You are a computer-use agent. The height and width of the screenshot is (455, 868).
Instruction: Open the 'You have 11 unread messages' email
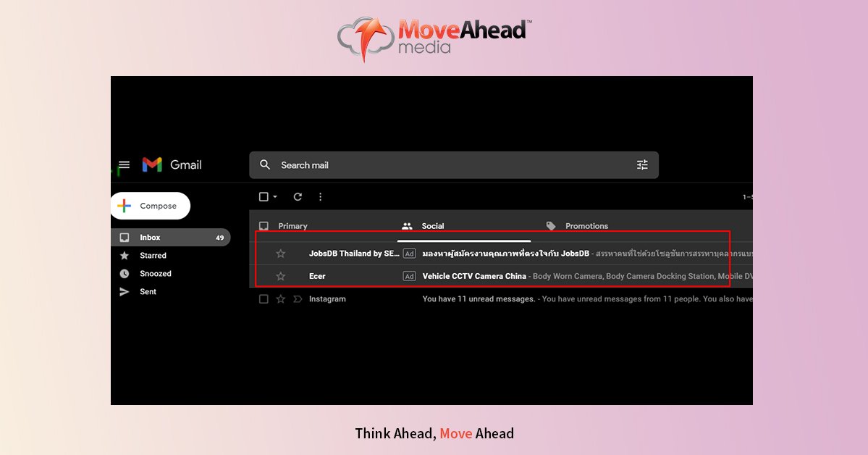[479, 299]
